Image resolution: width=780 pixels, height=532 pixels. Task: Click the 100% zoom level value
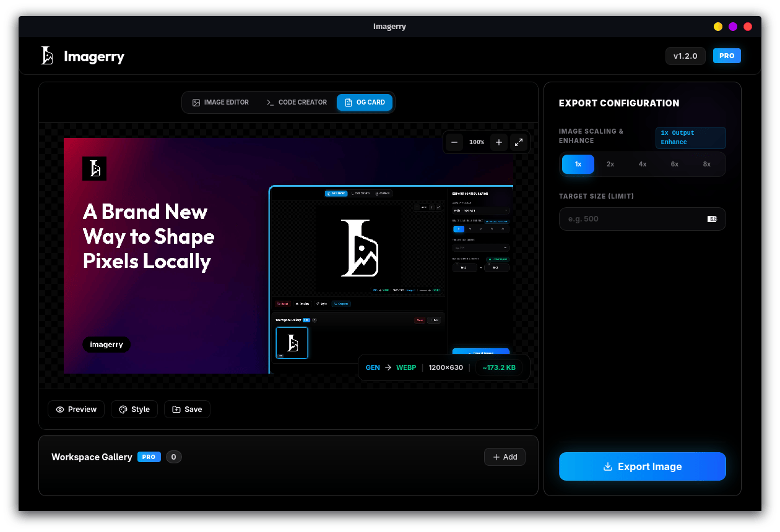477,142
